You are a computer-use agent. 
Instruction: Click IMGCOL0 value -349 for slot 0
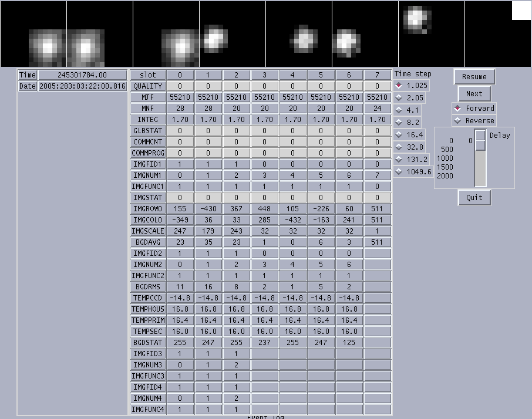(x=180, y=220)
